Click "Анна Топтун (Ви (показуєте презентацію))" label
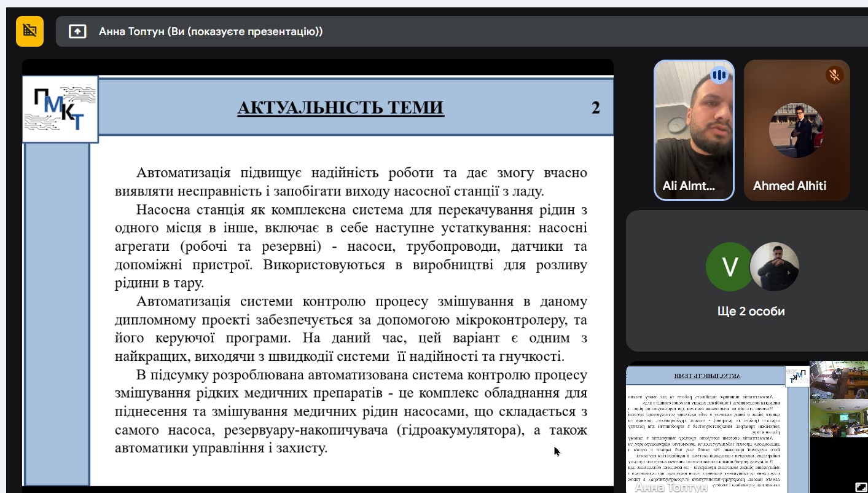Screen dimensions: 868x493 tap(211, 31)
